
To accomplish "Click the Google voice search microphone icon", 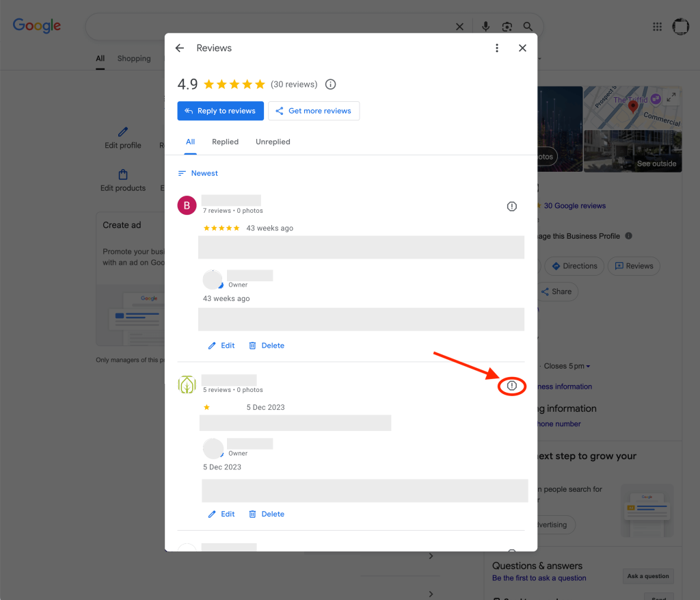I will pyautogui.click(x=485, y=27).
